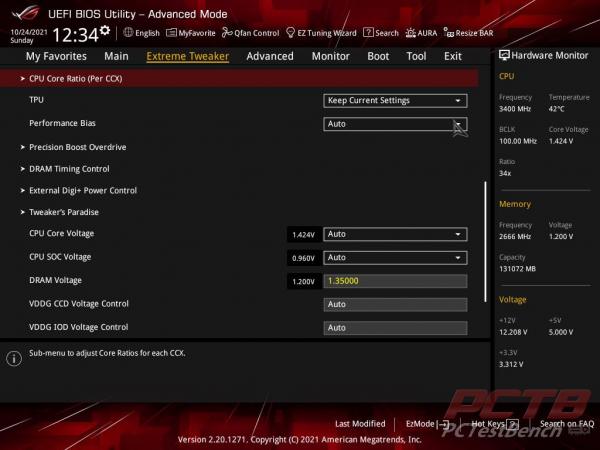
Task: Click Hot Keys button in footer
Action: pyautogui.click(x=495, y=424)
